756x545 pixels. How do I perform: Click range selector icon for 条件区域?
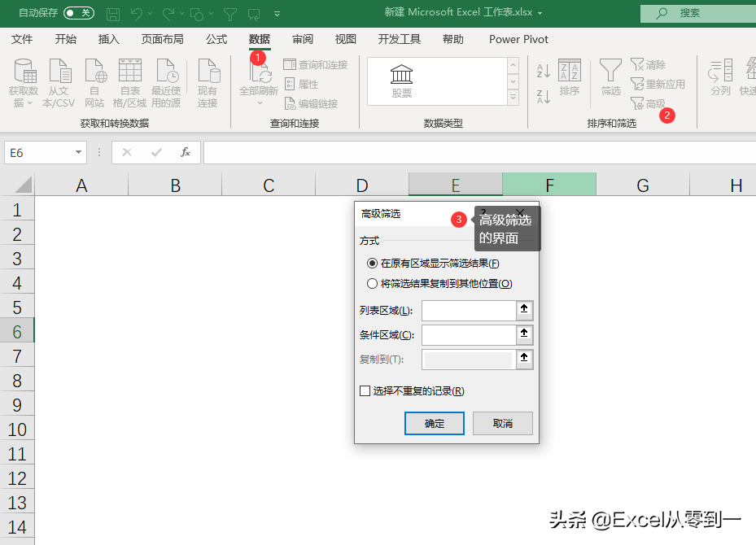(x=524, y=334)
